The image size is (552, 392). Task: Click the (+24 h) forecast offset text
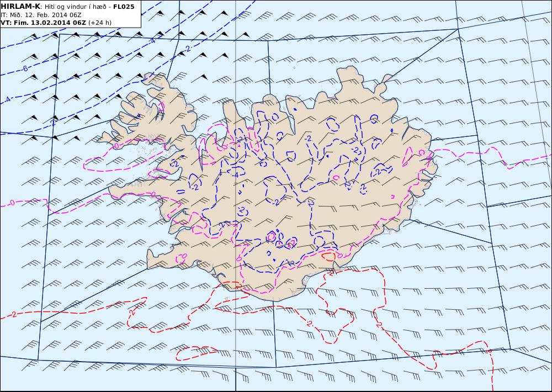(x=99, y=23)
